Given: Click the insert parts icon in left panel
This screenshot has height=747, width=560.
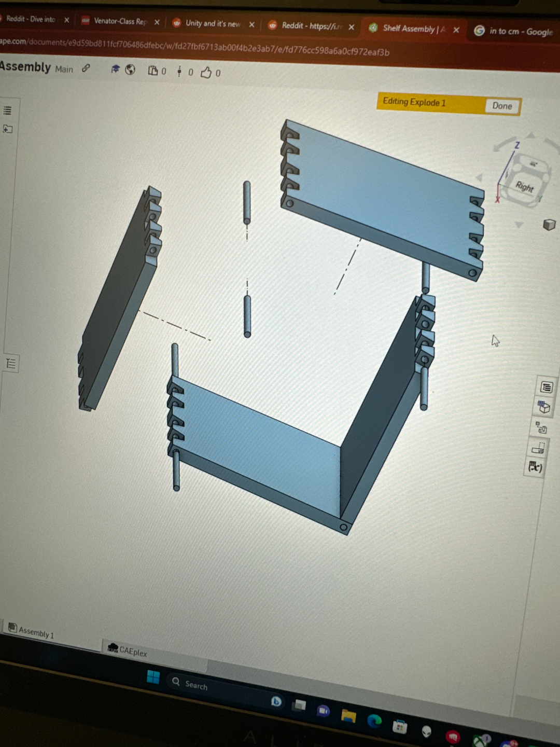Looking at the screenshot, I should 8,129.
